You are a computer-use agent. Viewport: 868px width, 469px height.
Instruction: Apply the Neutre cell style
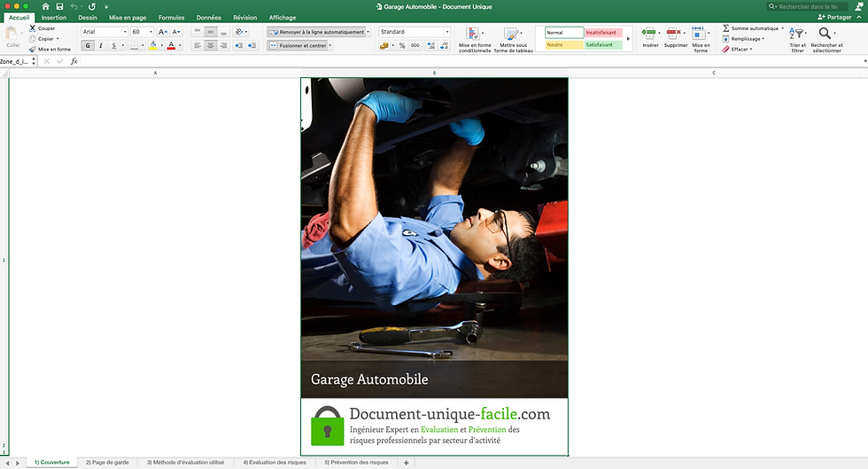(x=564, y=45)
